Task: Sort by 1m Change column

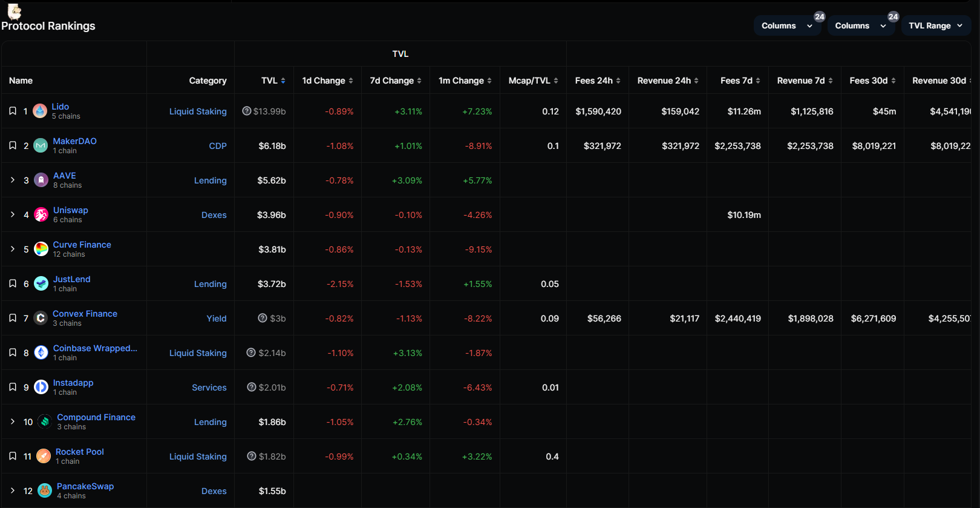Action: coord(465,81)
